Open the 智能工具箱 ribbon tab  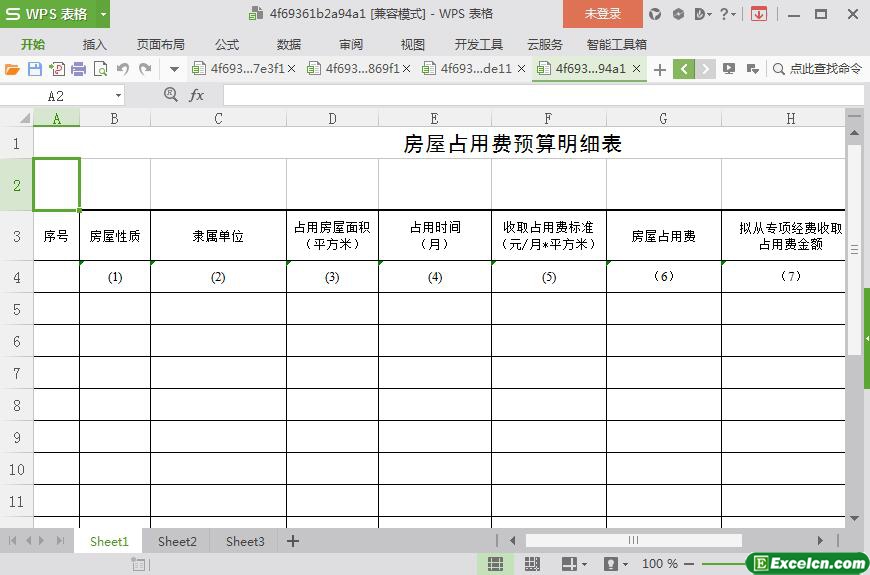coord(616,44)
